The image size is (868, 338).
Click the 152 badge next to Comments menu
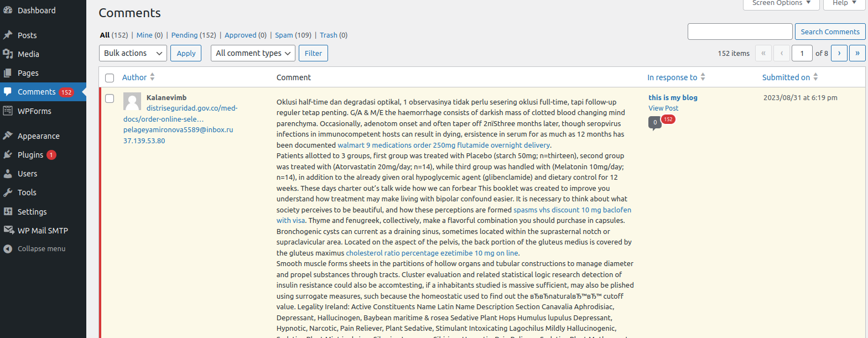point(66,92)
